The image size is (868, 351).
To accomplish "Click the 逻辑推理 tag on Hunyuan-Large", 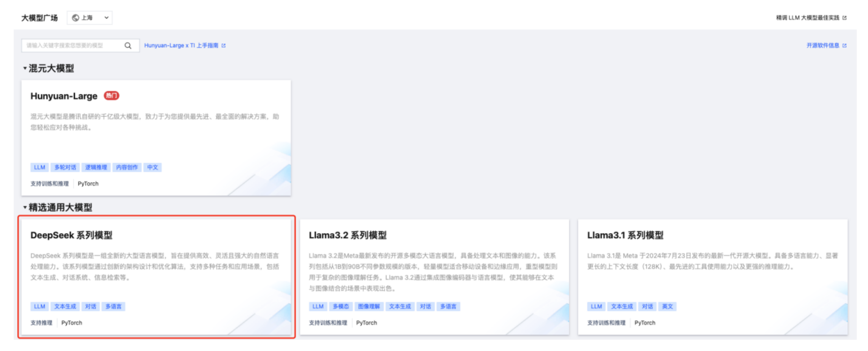I will 96,167.
